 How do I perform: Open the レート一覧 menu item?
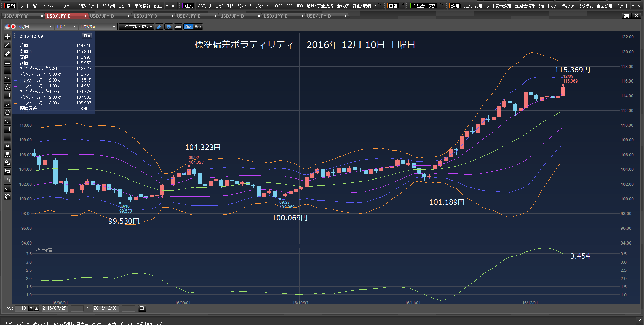tap(29, 6)
